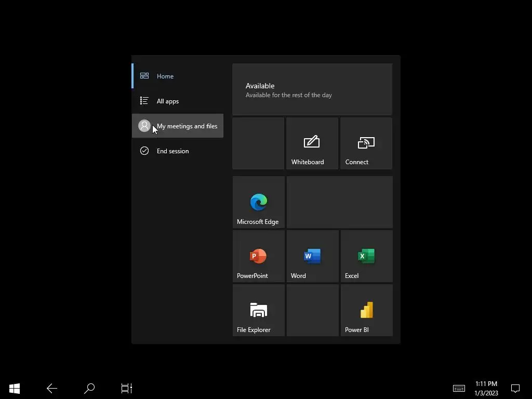Viewport: 532px width, 399px height.
Task: Launch PowerPoint from the Start tiles
Action: click(x=259, y=256)
